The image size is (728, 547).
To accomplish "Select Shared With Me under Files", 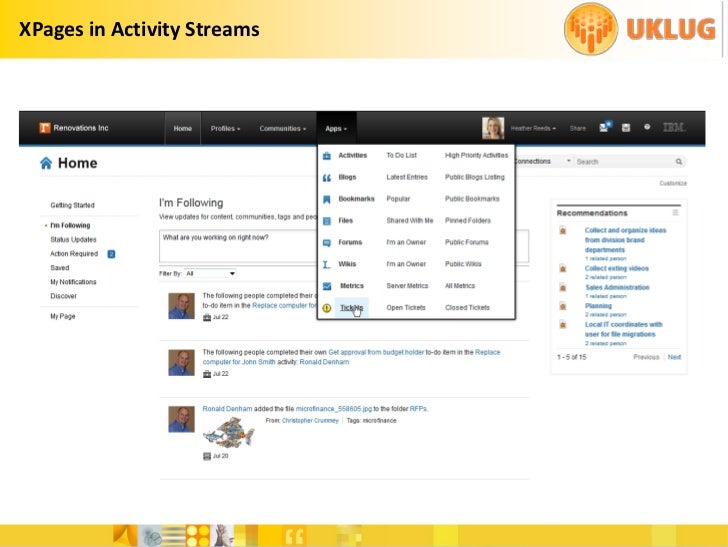I will pos(410,221).
